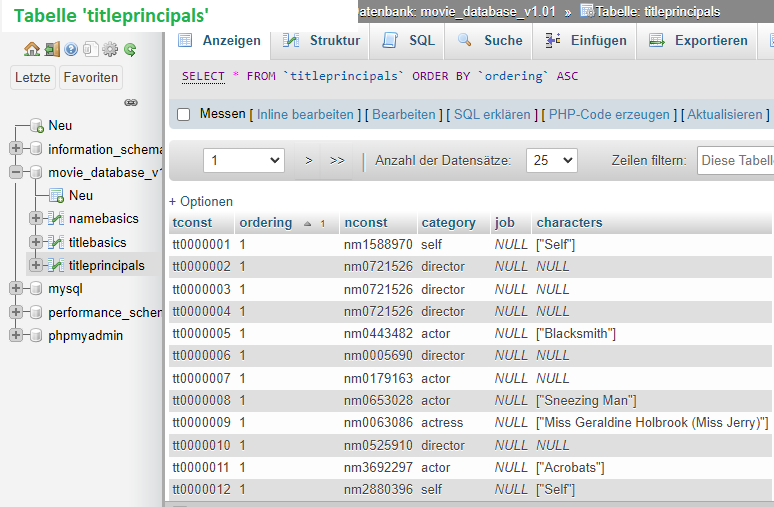Click the Bearbeiten link
Image resolution: width=774 pixels, height=507 pixels.
(404, 115)
